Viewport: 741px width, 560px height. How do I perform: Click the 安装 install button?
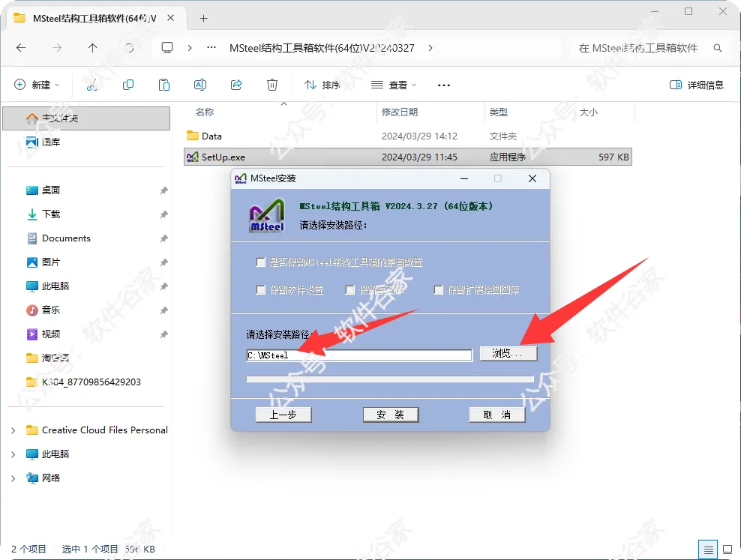(x=390, y=415)
